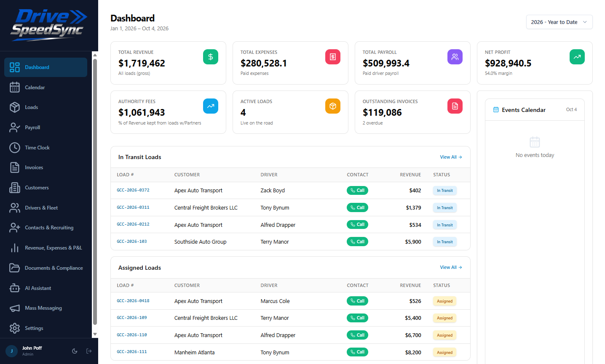Click View All for In Transit Loads
The width and height of the screenshot is (605, 364).
point(451,157)
